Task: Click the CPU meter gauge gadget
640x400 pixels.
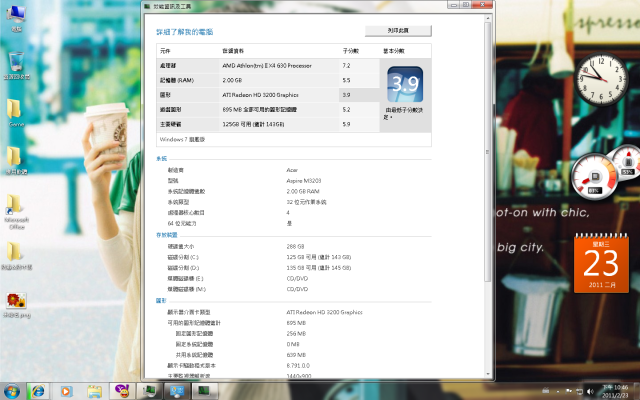Action: point(594,176)
